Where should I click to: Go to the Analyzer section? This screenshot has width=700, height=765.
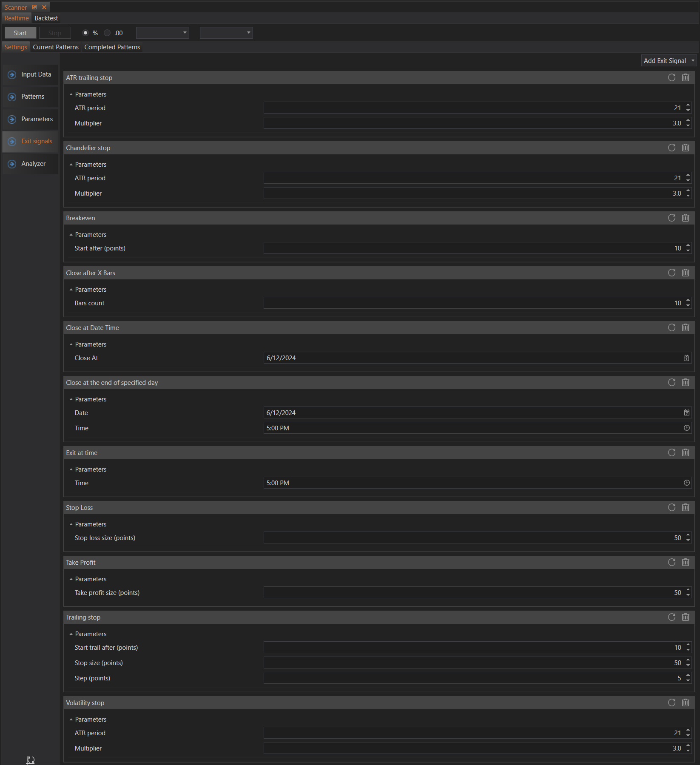(x=33, y=164)
